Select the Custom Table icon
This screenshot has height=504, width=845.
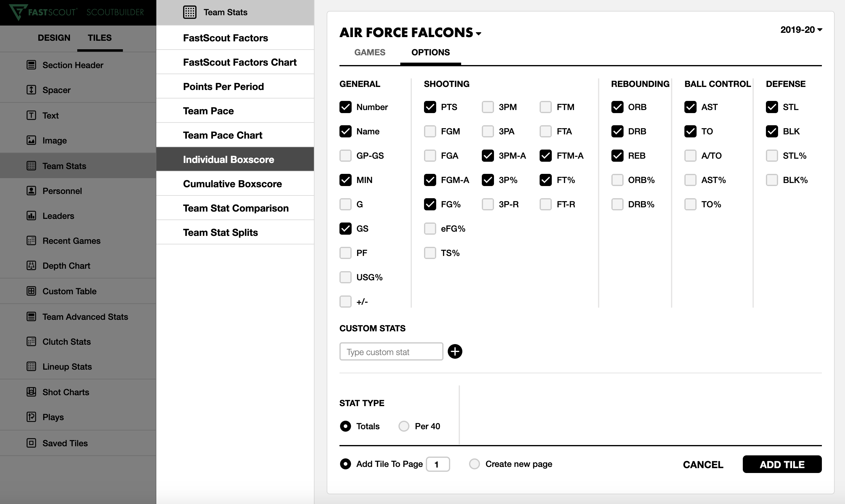tap(31, 291)
